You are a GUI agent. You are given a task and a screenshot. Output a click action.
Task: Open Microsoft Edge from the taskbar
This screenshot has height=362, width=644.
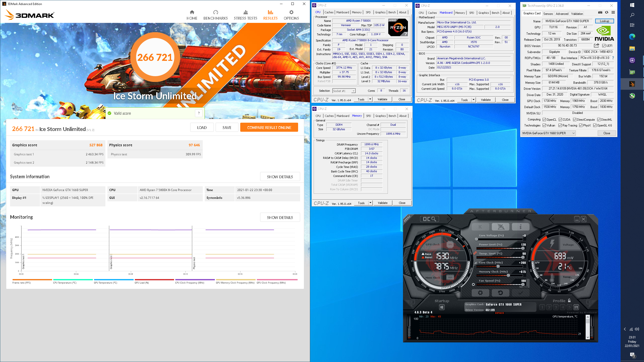point(632,37)
